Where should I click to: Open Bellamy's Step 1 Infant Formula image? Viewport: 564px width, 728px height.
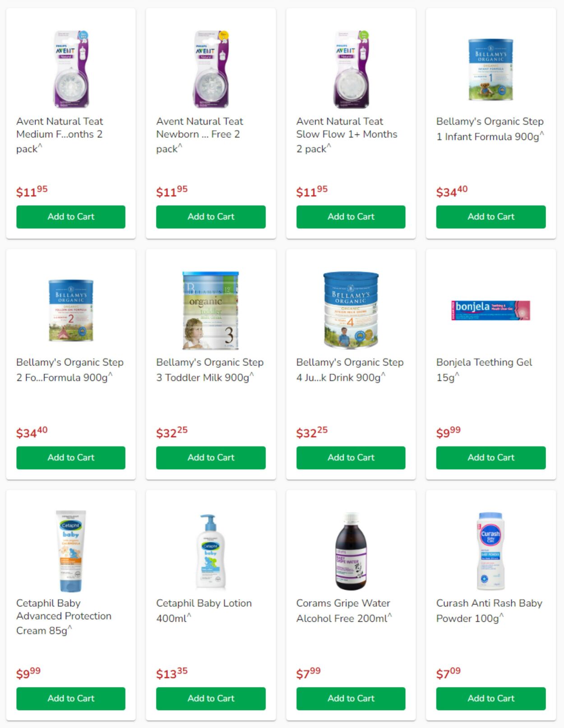(x=491, y=69)
